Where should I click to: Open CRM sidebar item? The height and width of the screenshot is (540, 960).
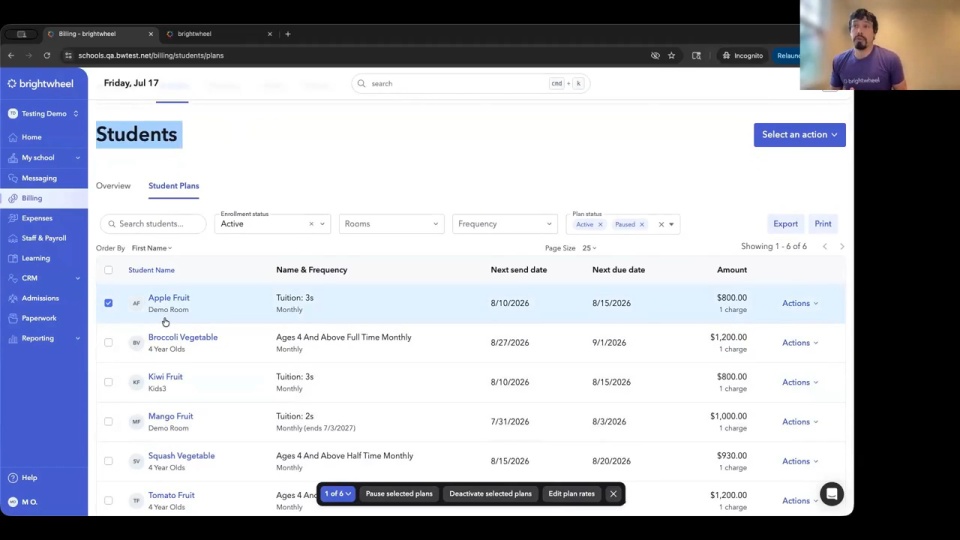[29, 278]
